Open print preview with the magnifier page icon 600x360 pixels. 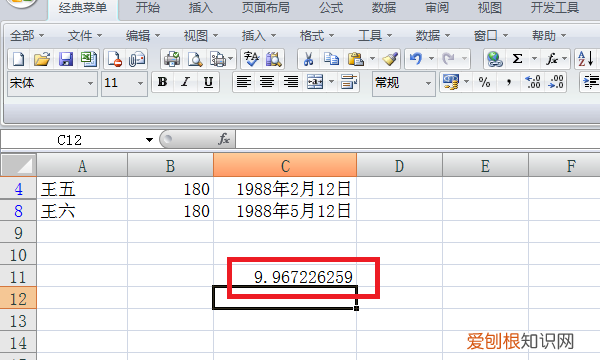(x=195, y=59)
